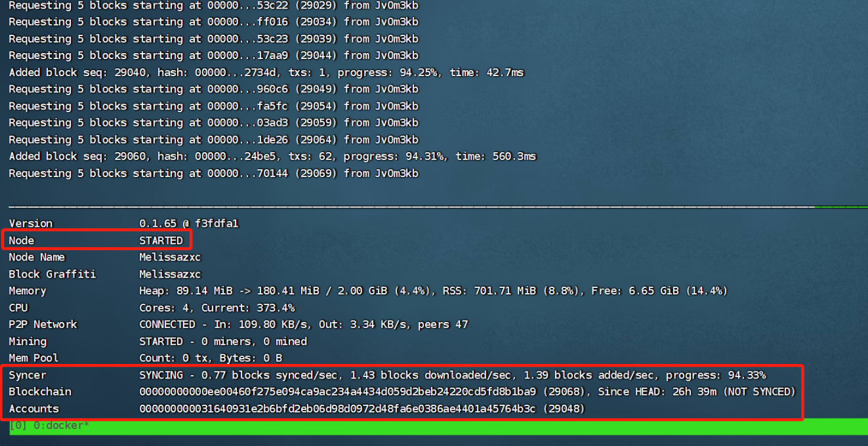Click the Syncer SYNCING status text
868x446 pixels.
pyautogui.click(x=161, y=375)
